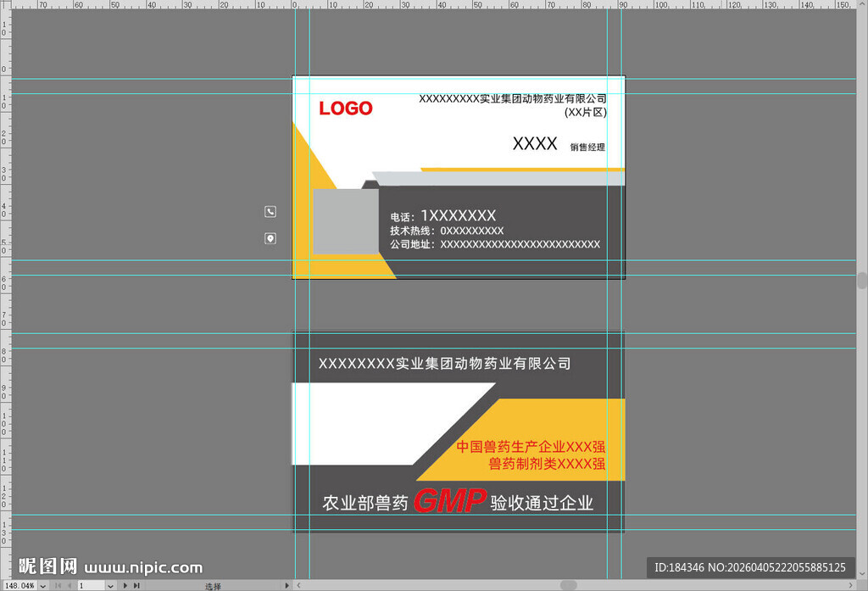Select the '中国兽药生产企业XXX强' text

[x=531, y=447]
